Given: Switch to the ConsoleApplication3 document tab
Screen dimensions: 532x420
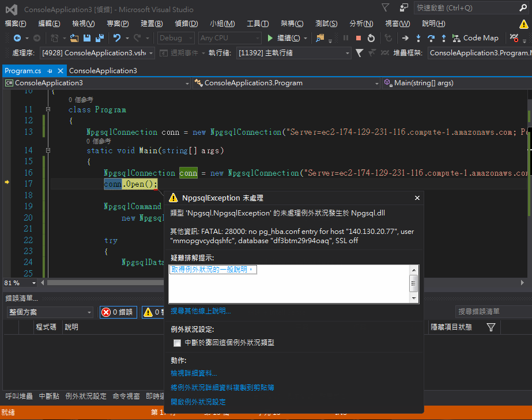Looking at the screenshot, I should click(103, 71).
